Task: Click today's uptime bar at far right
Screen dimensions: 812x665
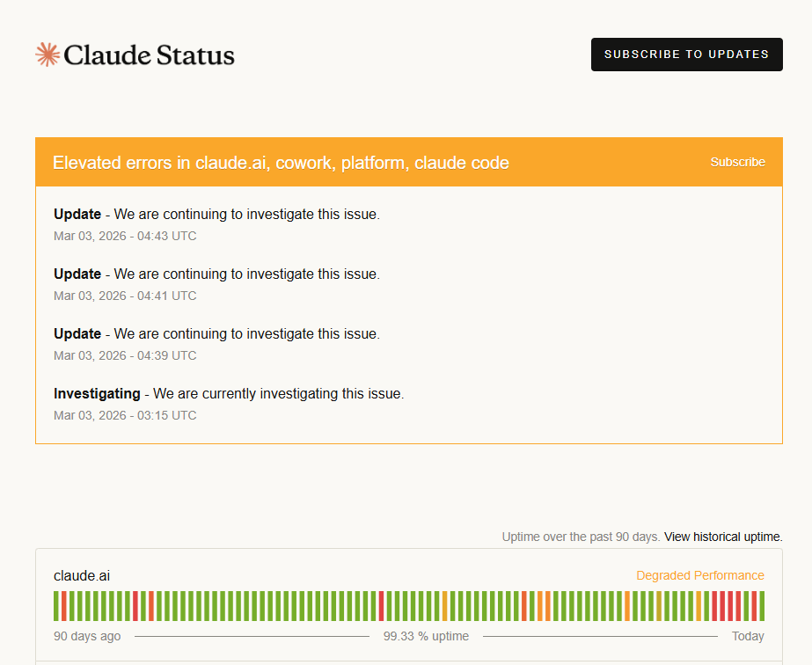Action: click(x=761, y=606)
